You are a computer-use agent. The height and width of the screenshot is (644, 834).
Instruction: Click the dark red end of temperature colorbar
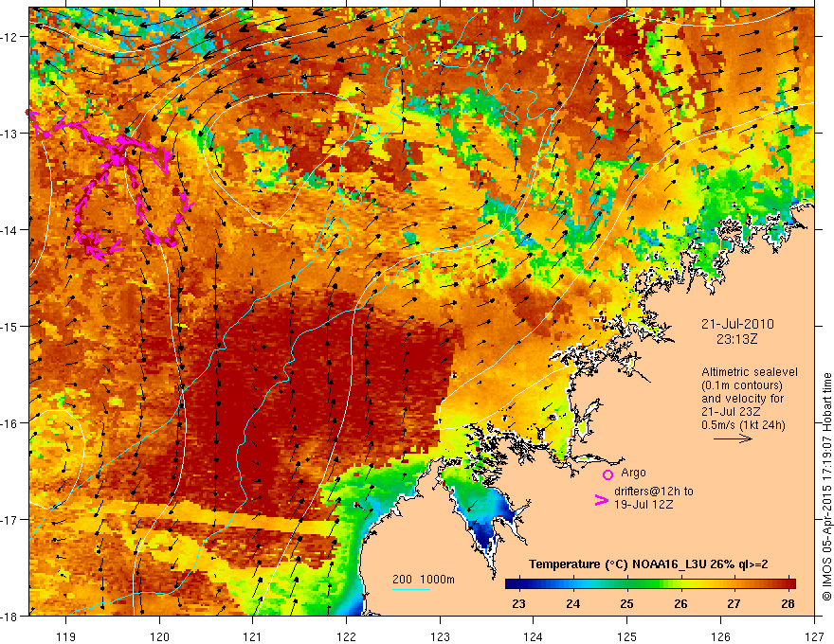coord(789,583)
